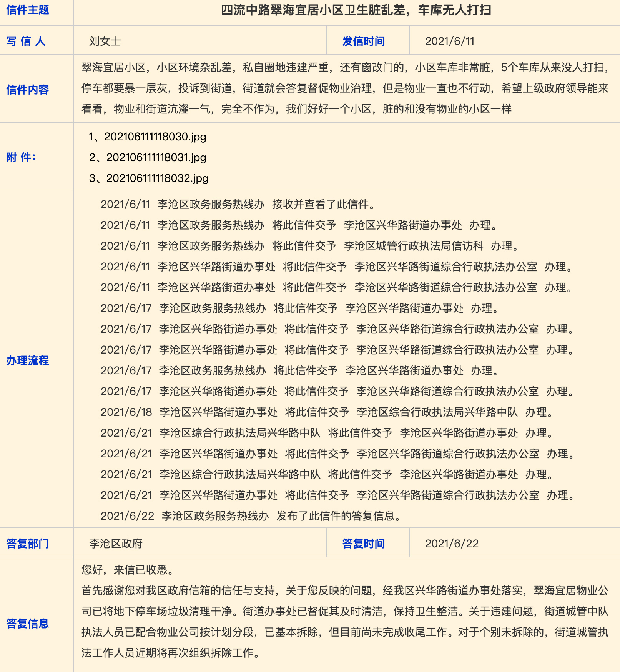Click the 答复时间 label

tap(364, 544)
